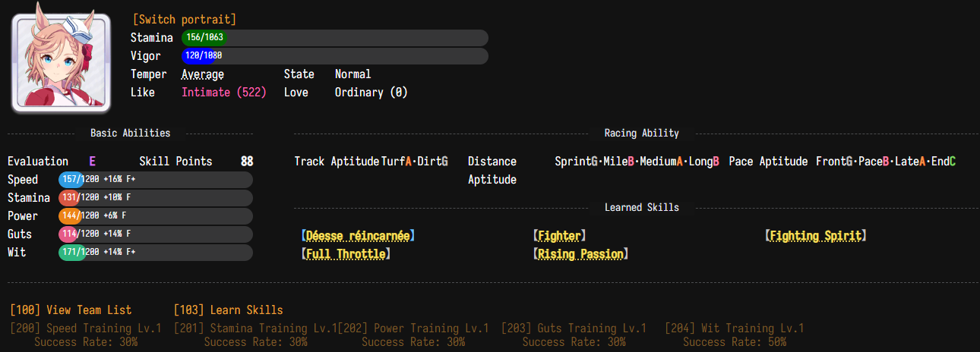The image size is (980, 352).
Task: Click the green Stamina 156/1063 bar
Action: (334, 37)
